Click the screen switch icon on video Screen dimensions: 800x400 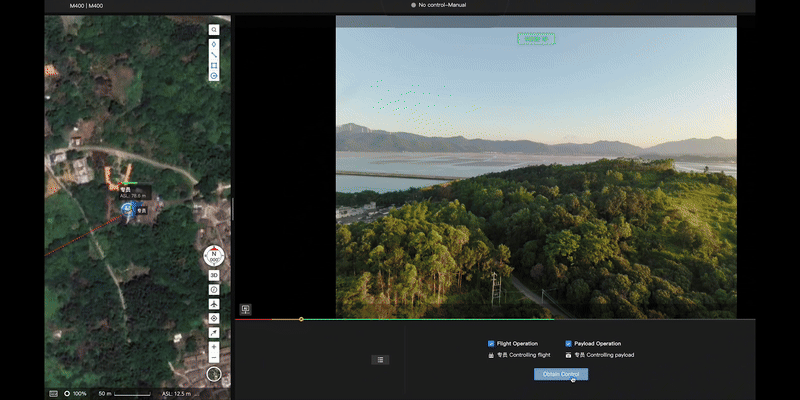coord(245,309)
